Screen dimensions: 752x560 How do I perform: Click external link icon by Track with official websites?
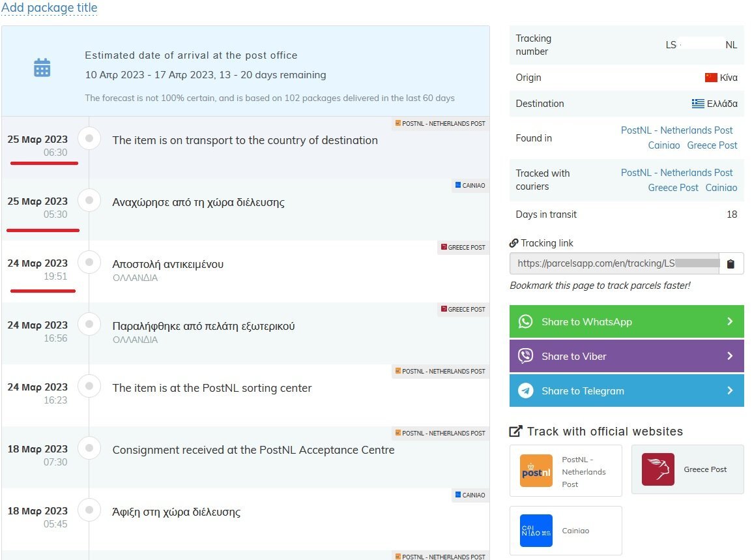point(515,432)
